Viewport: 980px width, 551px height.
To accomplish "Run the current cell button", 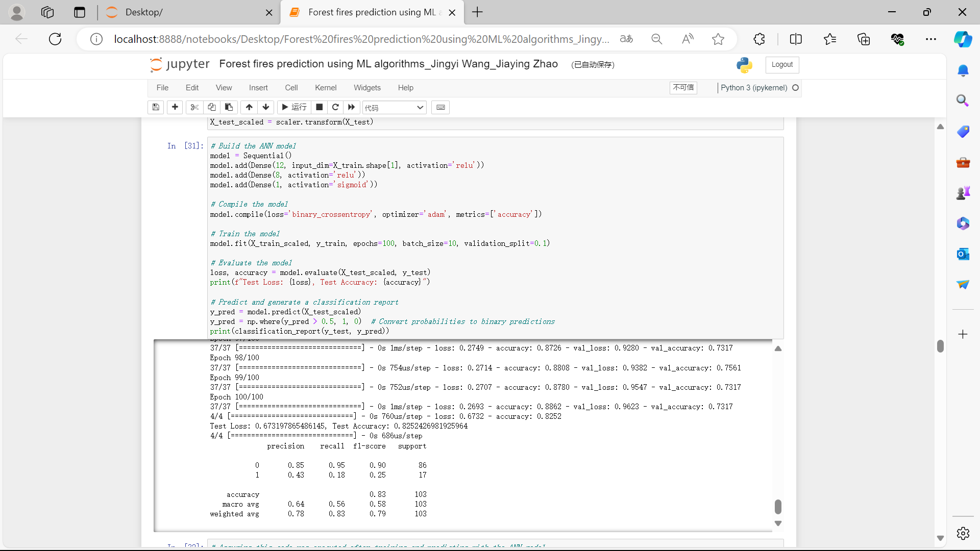I will click(295, 107).
